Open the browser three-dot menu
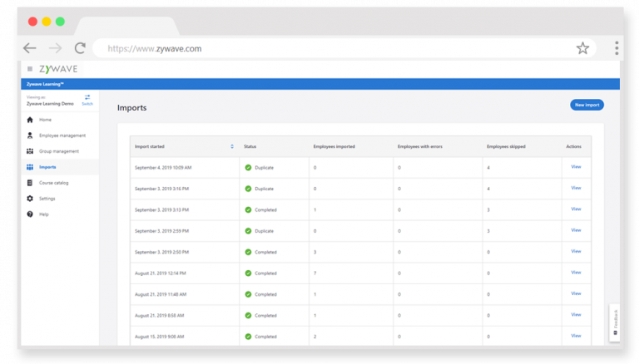This screenshot has height=364, width=639. 617,48
